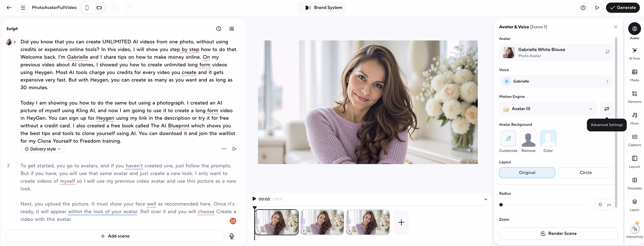644x246 pixels.
Task: Click the Radius slider handle
Action: point(501,205)
